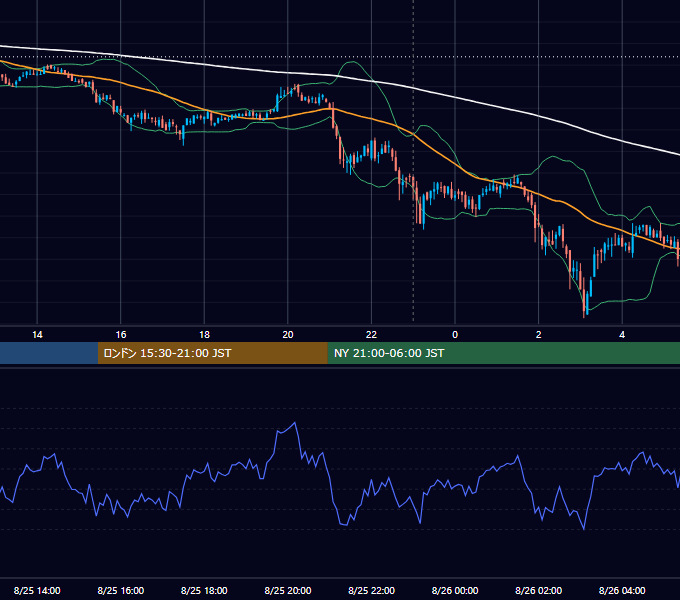This screenshot has height=600, width=680.
Task: Click the time axis label 14
Action: (x=37, y=335)
